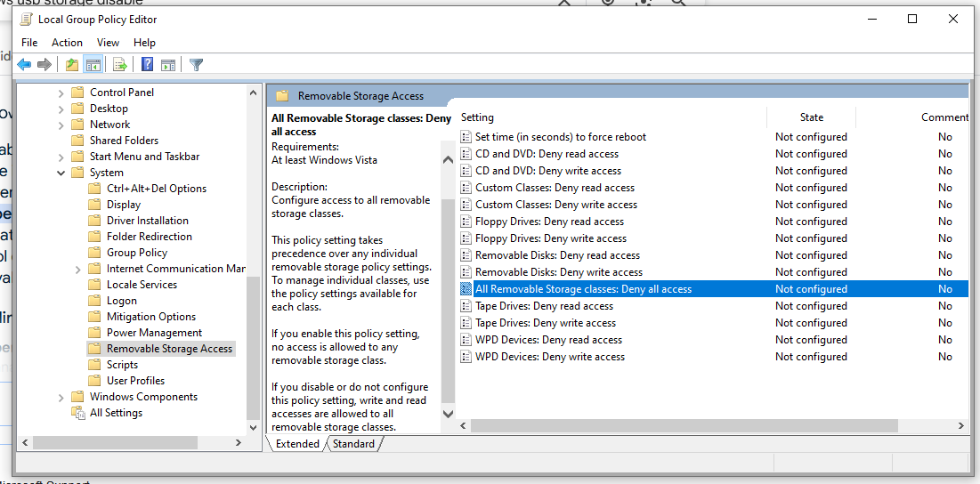The height and width of the screenshot is (484, 980).
Task: Click the settings list's horizontal scroll left arrow
Action: 464,426
